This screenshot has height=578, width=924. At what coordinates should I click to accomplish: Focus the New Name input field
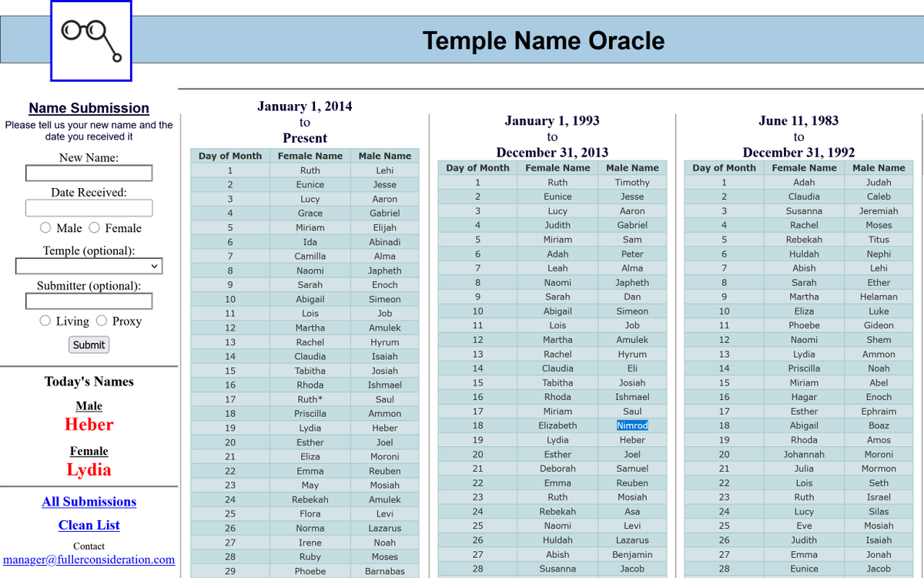89,173
